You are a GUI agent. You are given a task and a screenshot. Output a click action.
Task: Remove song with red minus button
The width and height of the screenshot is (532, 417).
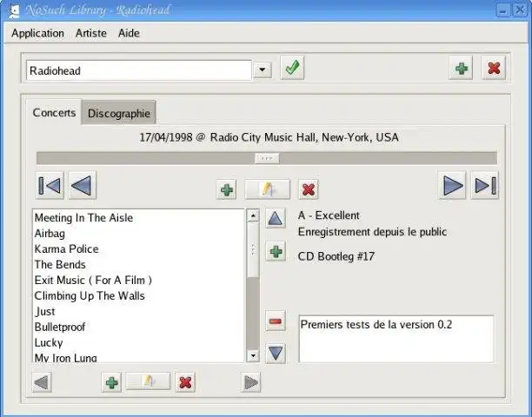pos(276,321)
